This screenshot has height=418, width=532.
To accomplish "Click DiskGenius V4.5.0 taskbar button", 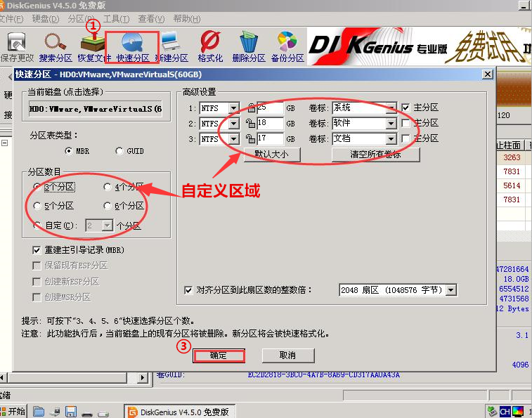I will 180,412.
